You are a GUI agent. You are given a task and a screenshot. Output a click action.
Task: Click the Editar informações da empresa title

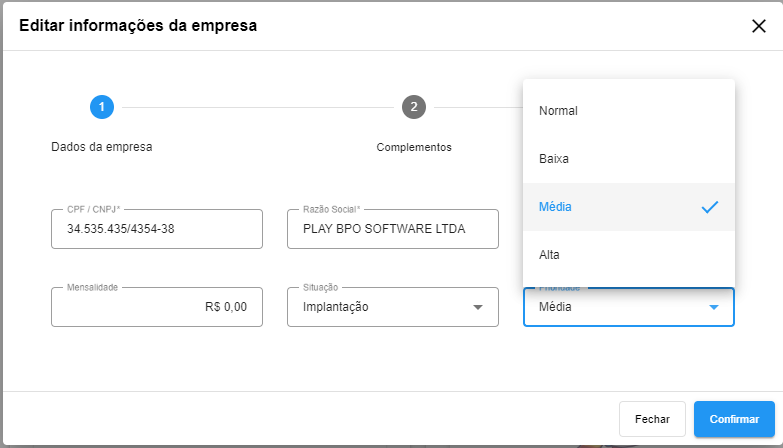[138, 25]
